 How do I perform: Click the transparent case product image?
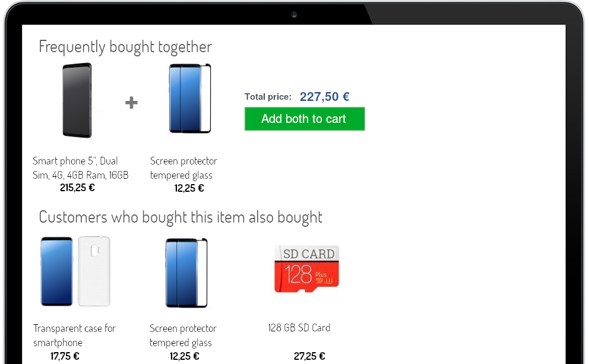(75, 271)
